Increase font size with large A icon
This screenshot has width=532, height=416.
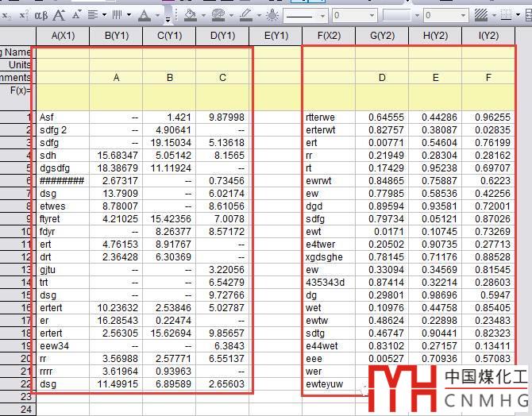[60, 15]
